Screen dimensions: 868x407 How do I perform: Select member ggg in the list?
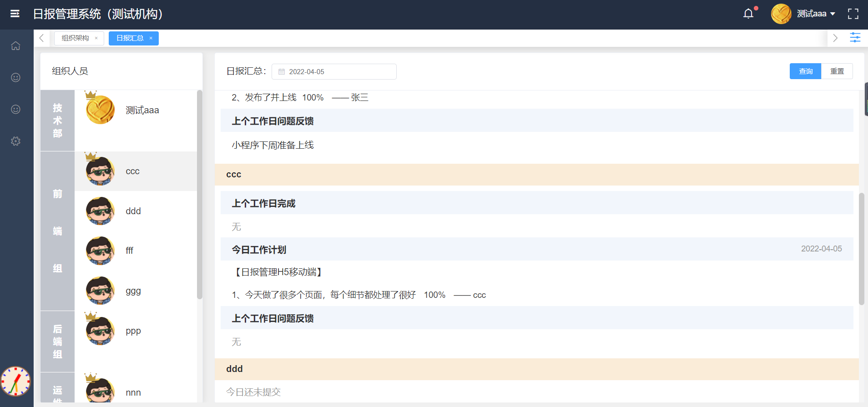pos(136,291)
